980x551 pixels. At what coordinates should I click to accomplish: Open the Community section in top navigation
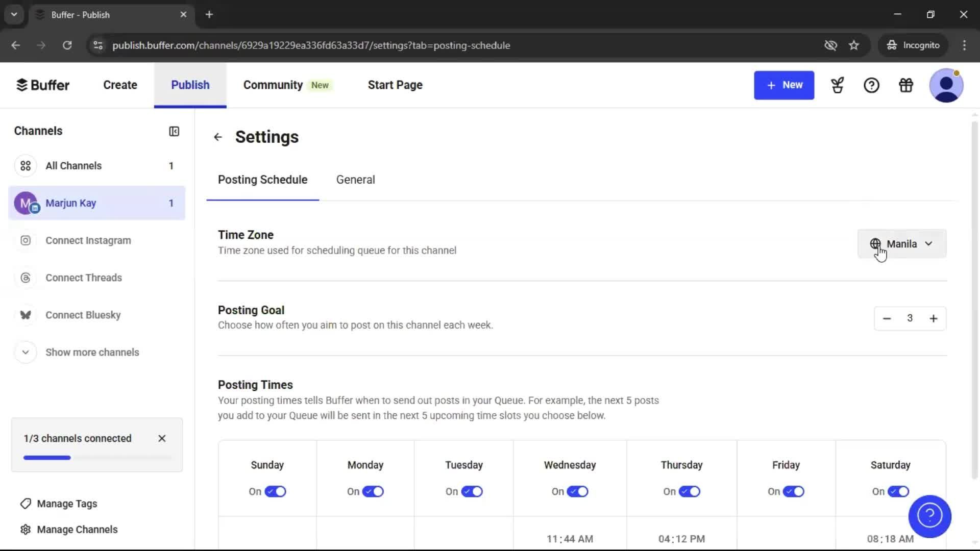click(273, 85)
